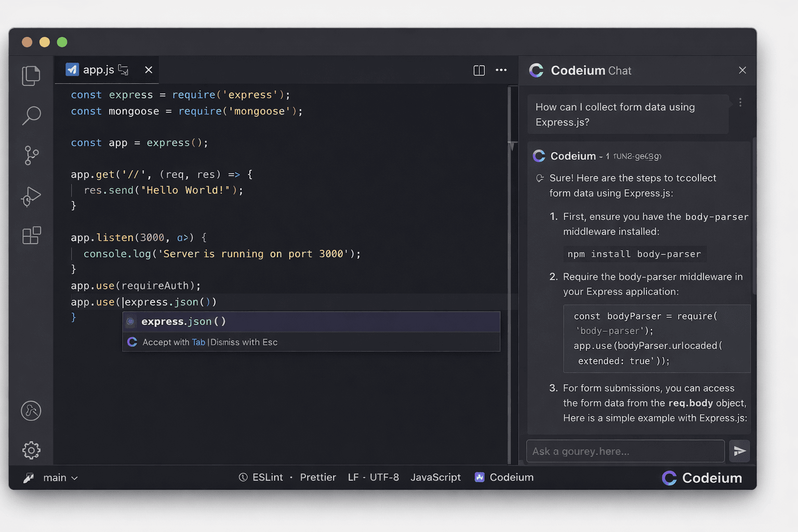This screenshot has height=532, width=798.
Task: Open the Run and Debug view
Action: [x=31, y=196]
